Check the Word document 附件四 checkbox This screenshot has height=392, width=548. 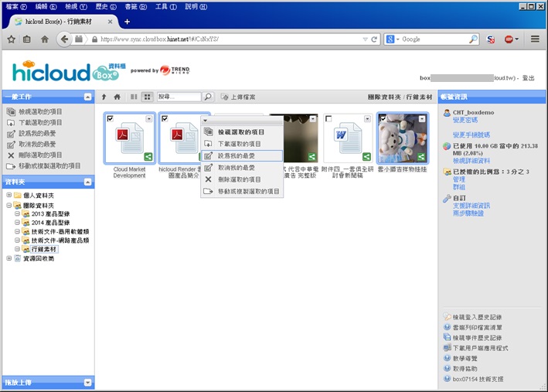(328, 118)
